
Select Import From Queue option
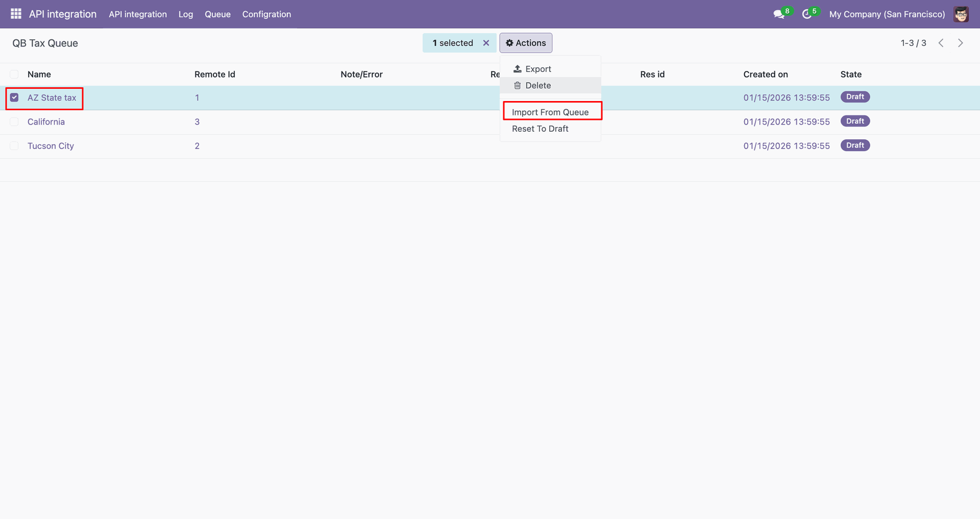pos(550,112)
